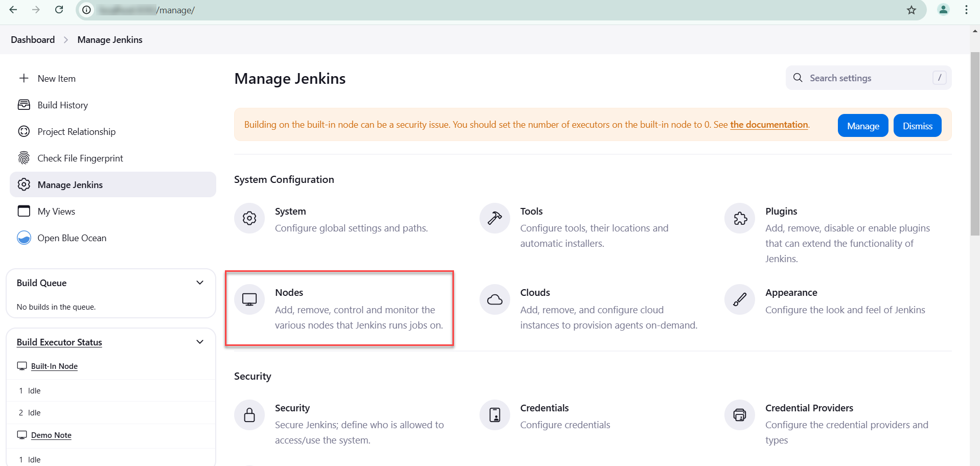Click browser forward arrow

pyautogui.click(x=36, y=10)
